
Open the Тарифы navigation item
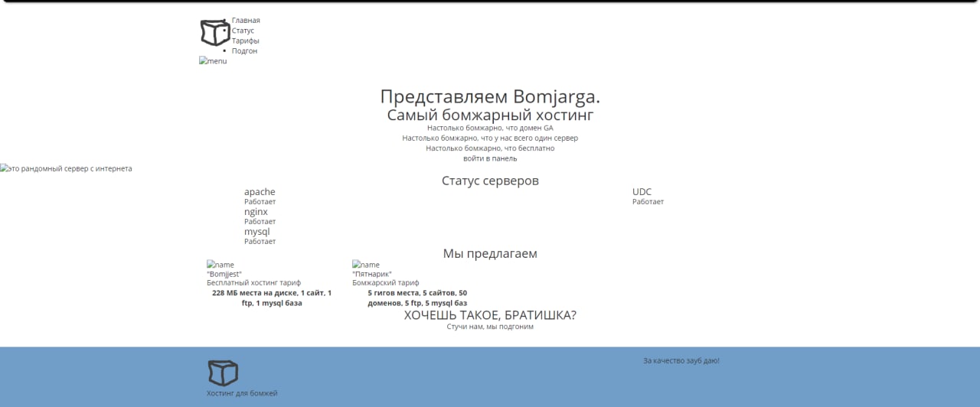pyautogui.click(x=245, y=41)
